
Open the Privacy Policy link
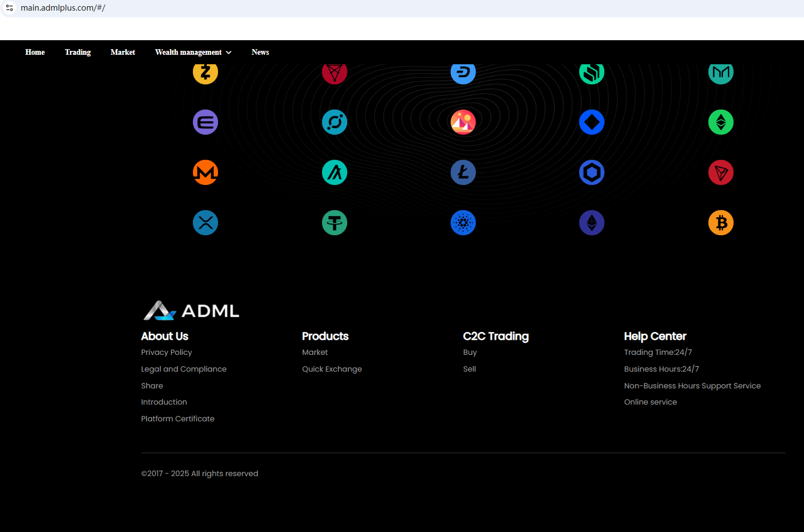(x=167, y=352)
